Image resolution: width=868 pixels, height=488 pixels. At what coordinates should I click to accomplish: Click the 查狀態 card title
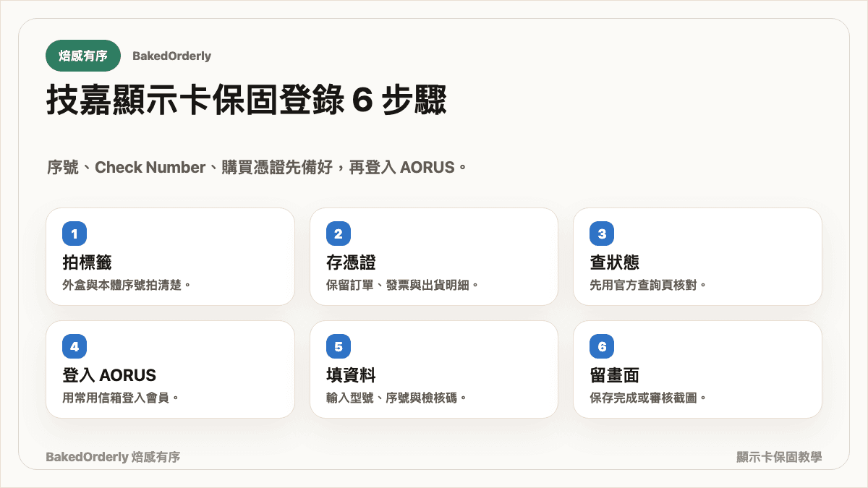coord(615,262)
